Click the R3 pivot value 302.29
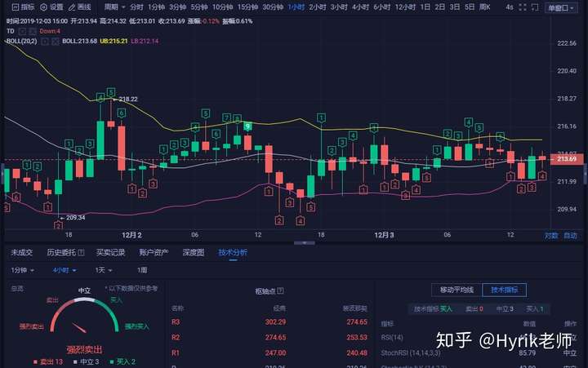 275,322
